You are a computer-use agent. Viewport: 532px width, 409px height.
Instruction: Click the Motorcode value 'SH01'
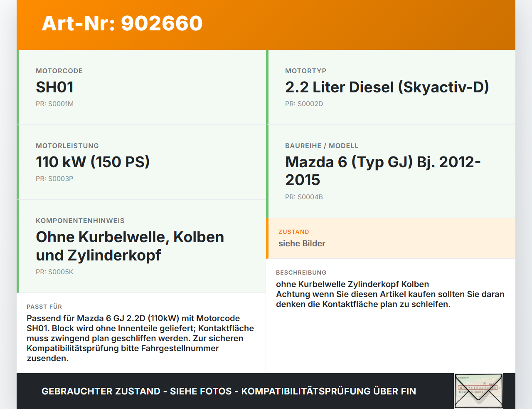click(x=55, y=87)
